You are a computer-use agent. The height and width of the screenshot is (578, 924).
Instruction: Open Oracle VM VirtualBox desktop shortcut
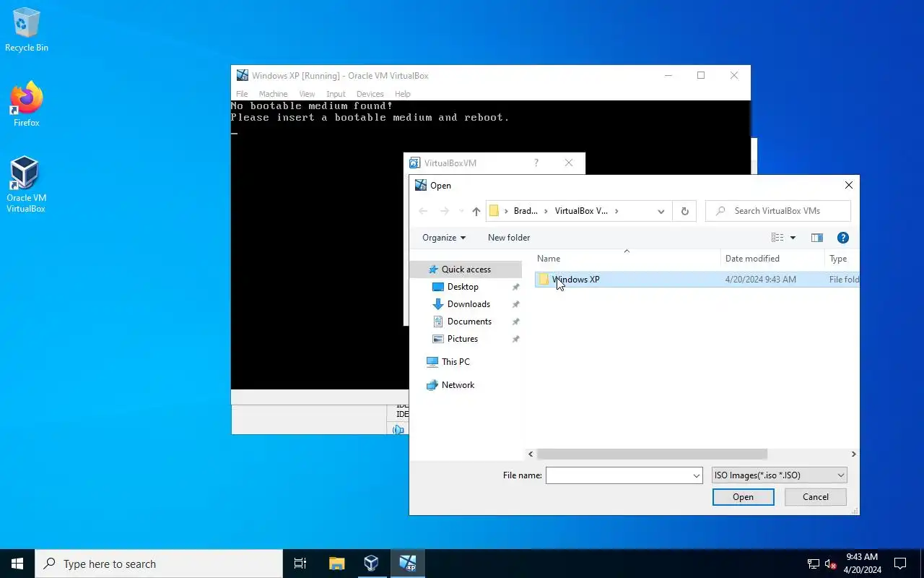26,185
